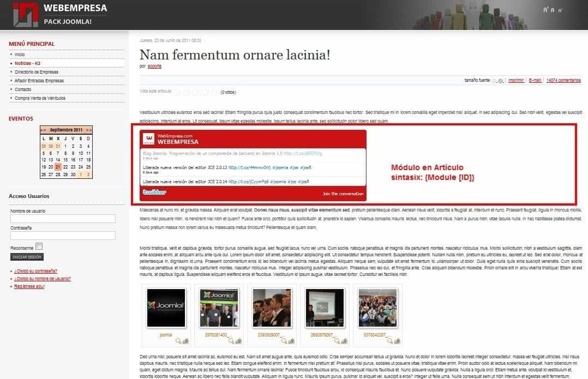The width and height of the screenshot is (588, 379).
Task: Click the Nombre de usuario input field
Action: (x=63, y=219)
